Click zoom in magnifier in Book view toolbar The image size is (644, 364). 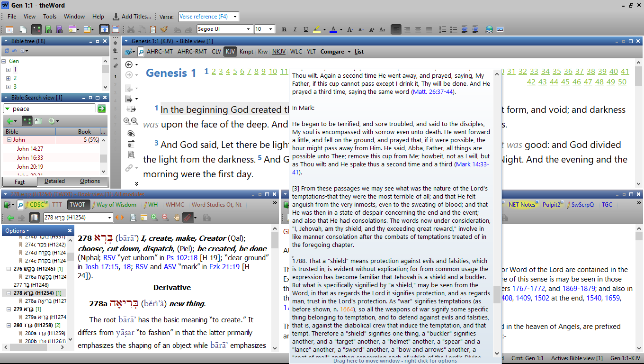(x=154, y=218)
